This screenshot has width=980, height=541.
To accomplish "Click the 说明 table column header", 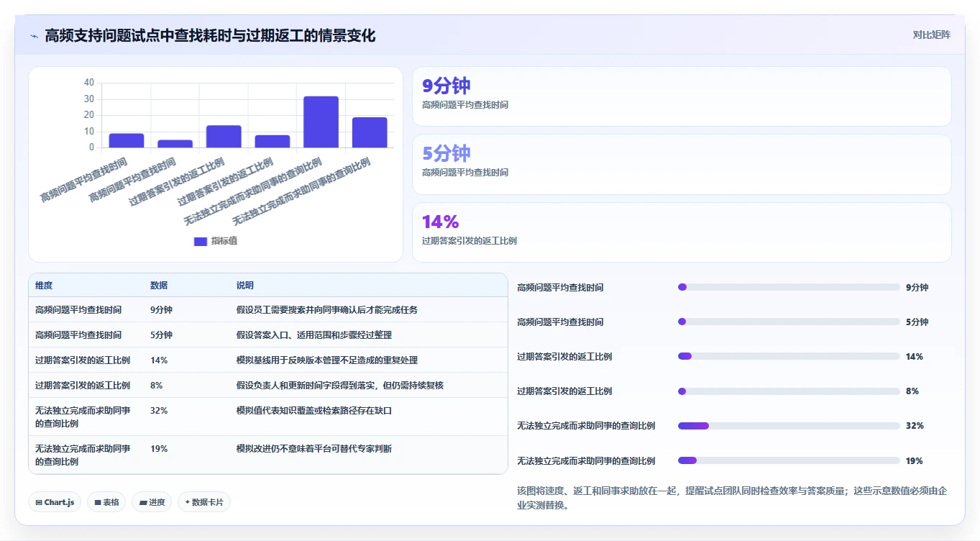I will (x=245, y=286).
